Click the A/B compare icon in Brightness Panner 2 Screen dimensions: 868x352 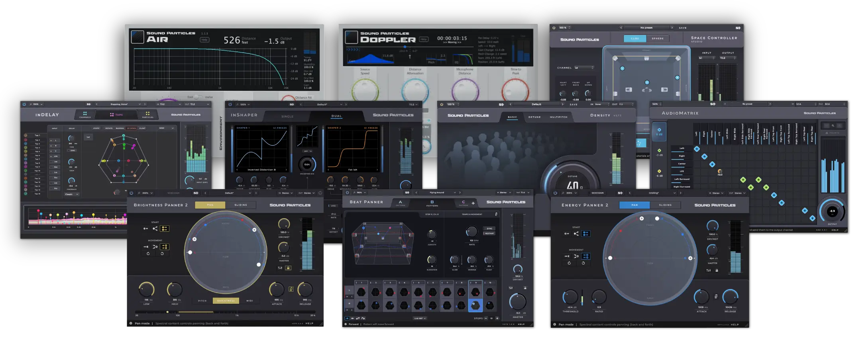pyautogui.click(x=196, y=193)
